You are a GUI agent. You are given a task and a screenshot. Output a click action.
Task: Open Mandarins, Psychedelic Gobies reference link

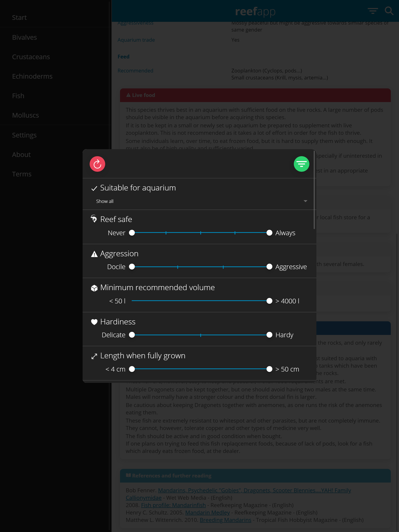click(x=254, y=490)
